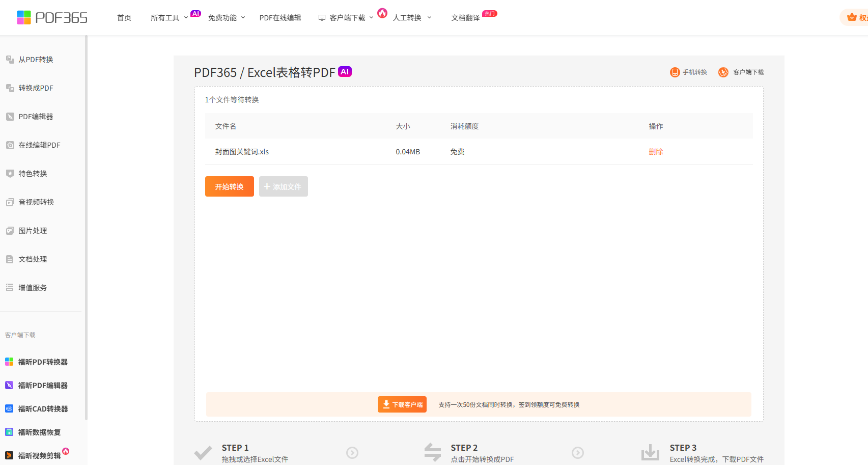Image resolution: width=868 pixels, height=465 pixels.
Task: Open the 所有工具 menu
Action: click(165, 18)
